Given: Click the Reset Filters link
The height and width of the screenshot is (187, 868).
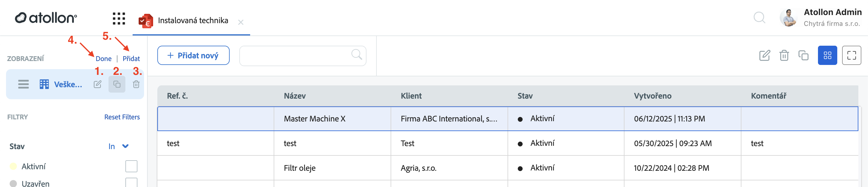Looking at the screenshot, I should point(122,117).
